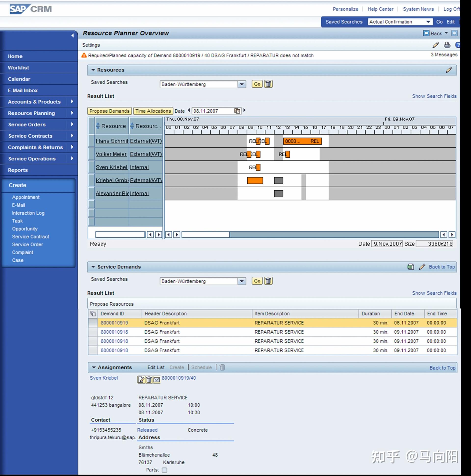Viewport: 471px width, 476px height.
Task: Collapse the left navigation panel arrow
Action: [x=72, y=36]
